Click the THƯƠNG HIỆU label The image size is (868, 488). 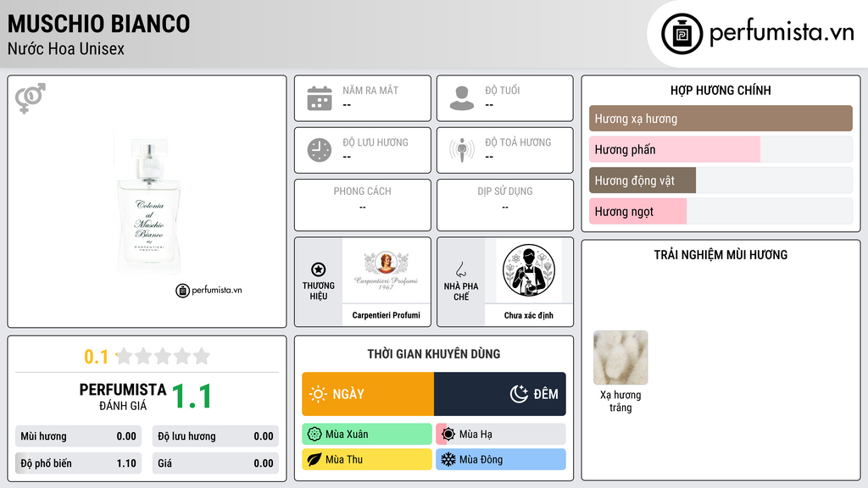point(319,291)
